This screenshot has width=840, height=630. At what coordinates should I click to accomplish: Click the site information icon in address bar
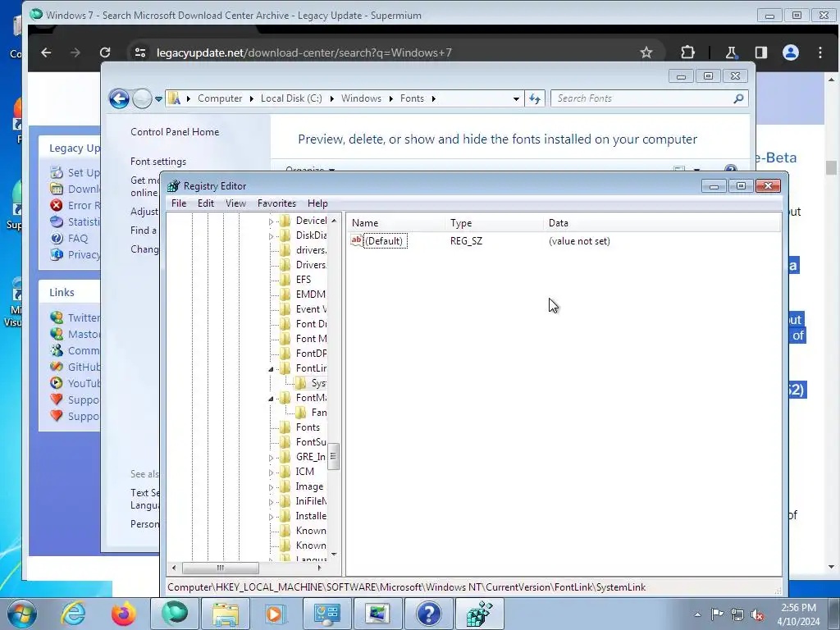point(139,52)
